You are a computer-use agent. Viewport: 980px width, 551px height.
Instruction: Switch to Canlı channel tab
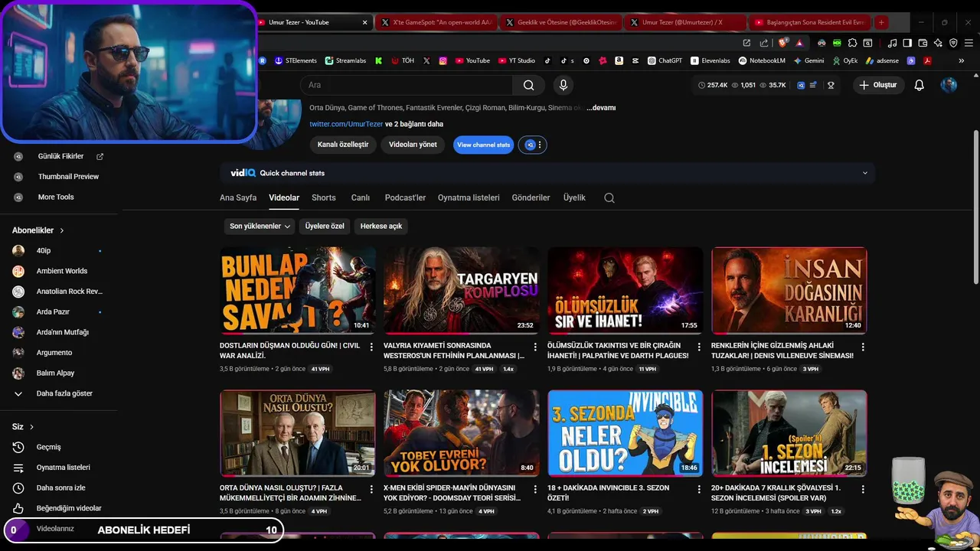click(x=361, y=197)
